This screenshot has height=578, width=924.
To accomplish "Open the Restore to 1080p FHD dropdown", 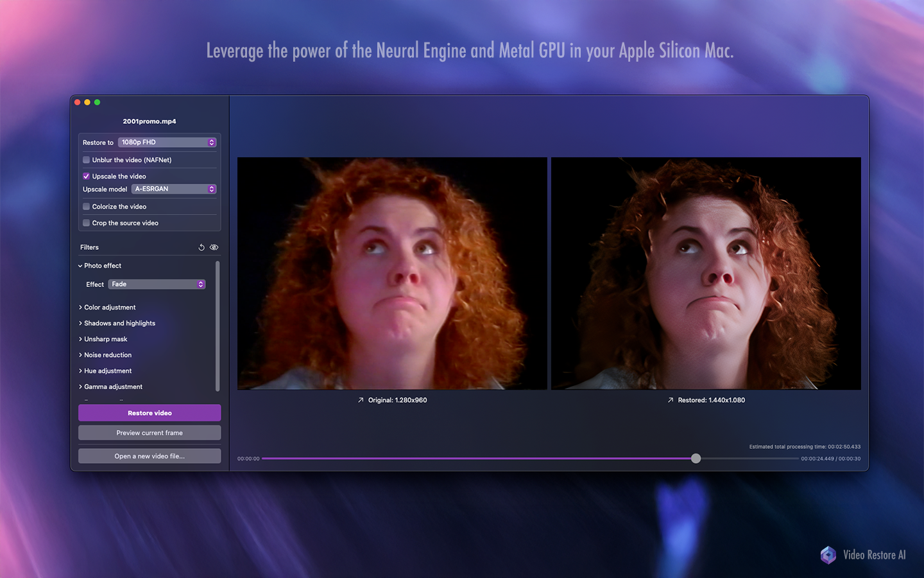I will (x=167, y=143).
